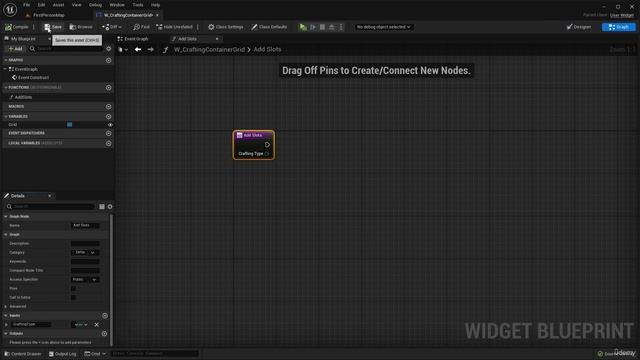Close the Add Slots graph tab
640x360 pixels.
(217, 39)
